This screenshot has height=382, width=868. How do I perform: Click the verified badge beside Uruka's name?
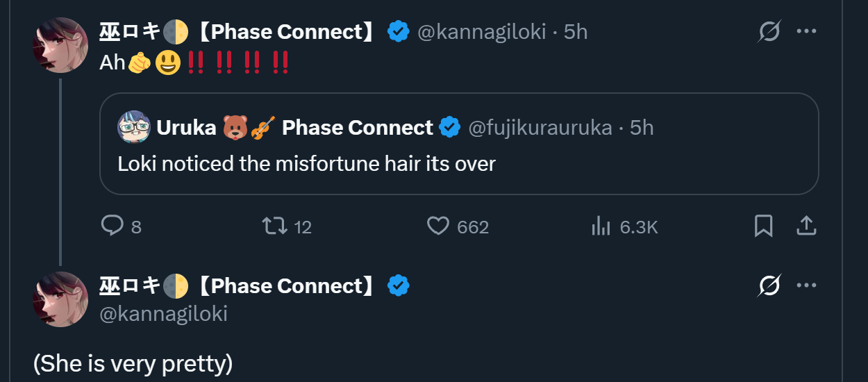(451, 128)
